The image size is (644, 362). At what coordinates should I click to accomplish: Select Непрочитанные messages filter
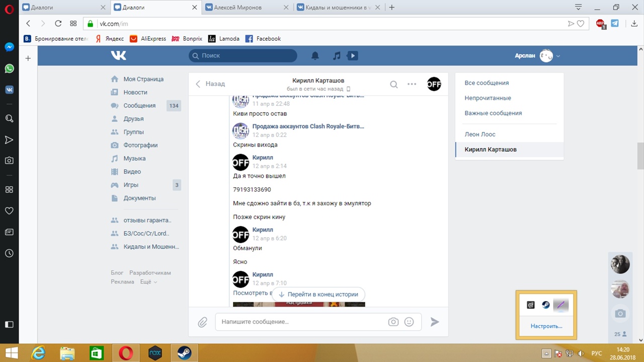pos(488,98)
